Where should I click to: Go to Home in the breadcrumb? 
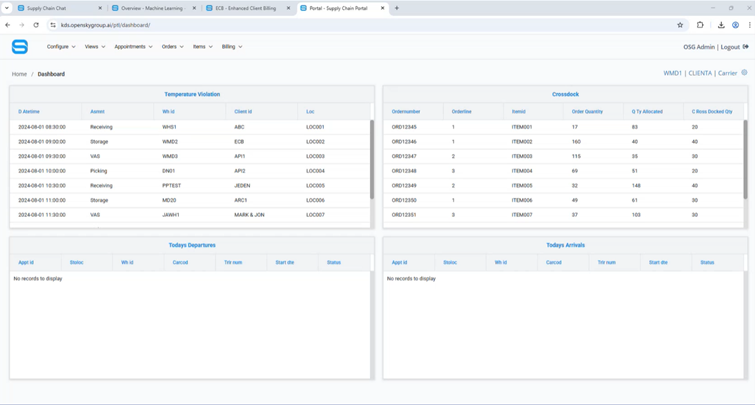(19, 74)
